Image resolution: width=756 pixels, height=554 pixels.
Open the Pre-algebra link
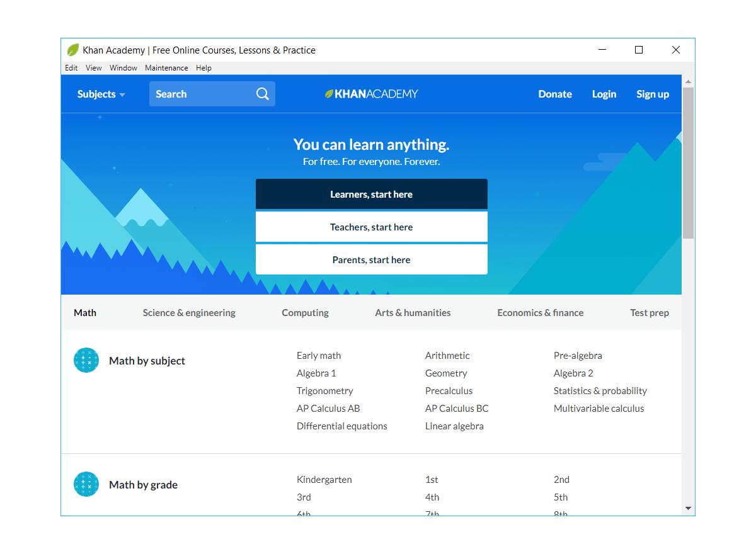click(x=578, y=356)
